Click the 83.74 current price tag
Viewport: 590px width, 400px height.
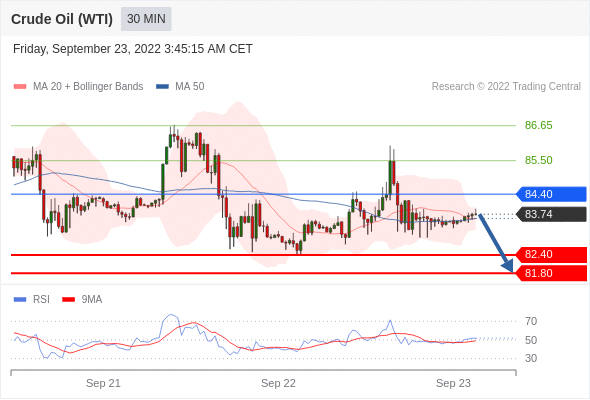click(550, 214)
